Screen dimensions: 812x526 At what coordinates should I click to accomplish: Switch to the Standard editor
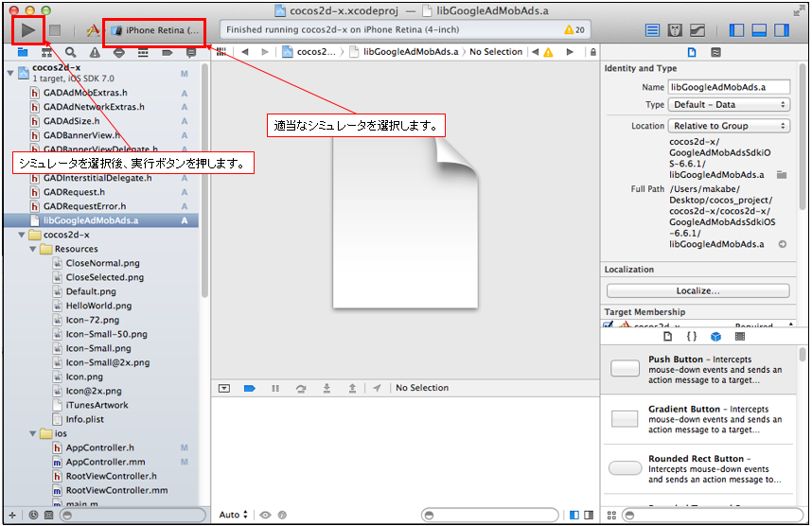652,30
